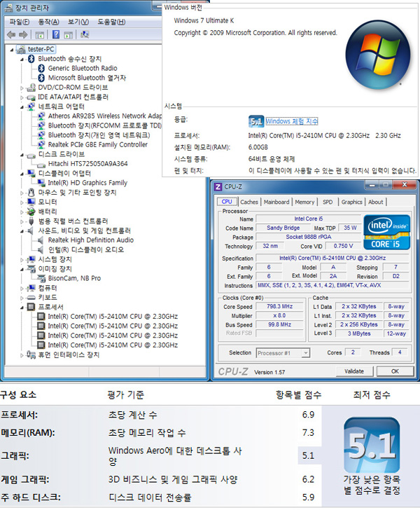Expand the IDE ATA/ATAPI 컨트롤러 node
Image resolution: width=420 pixels, height=510 pixels.
pyautogui.click(x=22, y=97)
